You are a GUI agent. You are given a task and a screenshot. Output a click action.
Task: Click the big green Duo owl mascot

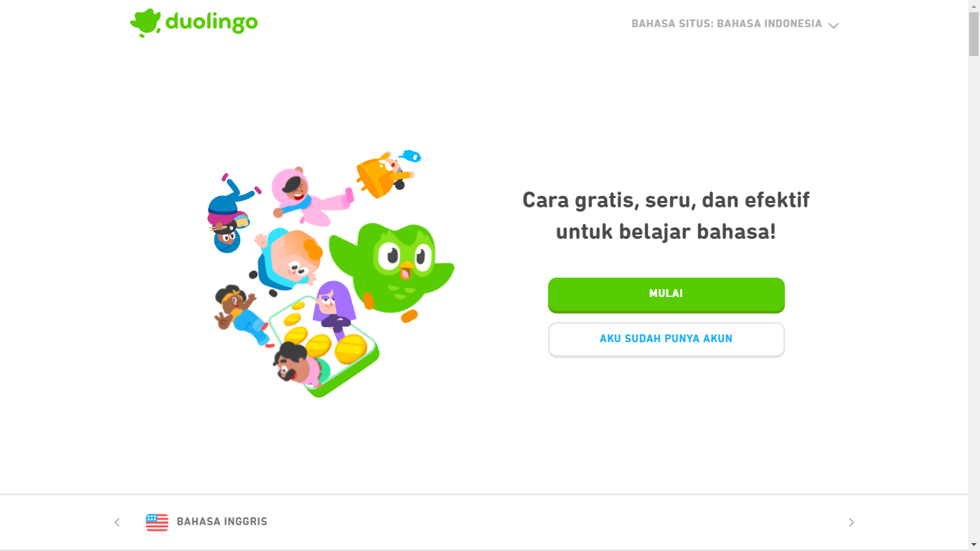coord(395,268)
